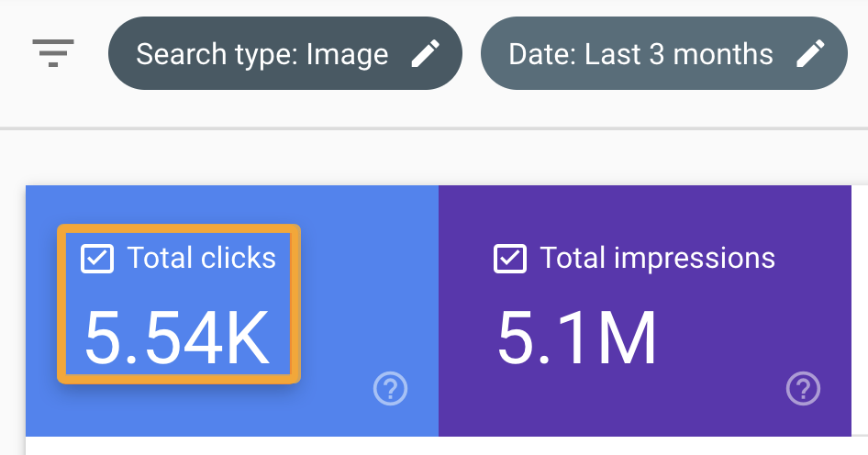Uncheck the Total clicks checkbox
This screenshot has width=868, height=455.
point(97,259)
